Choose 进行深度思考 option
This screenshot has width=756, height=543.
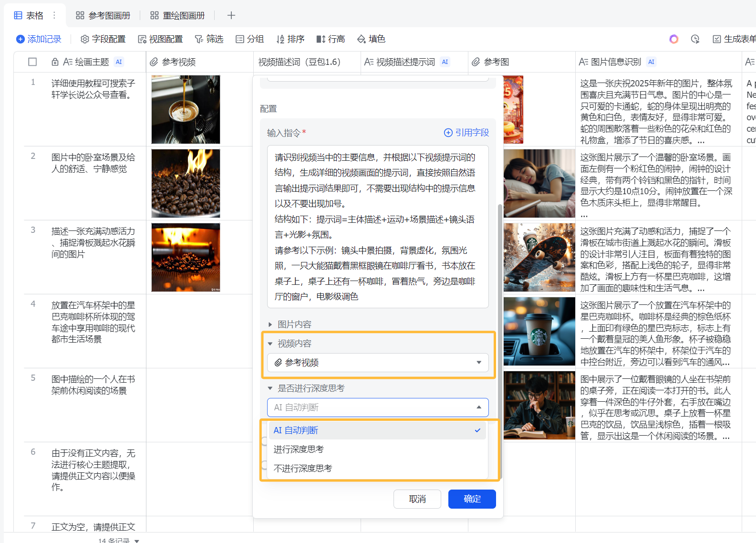pyautogui.click(x=377, y=449)
